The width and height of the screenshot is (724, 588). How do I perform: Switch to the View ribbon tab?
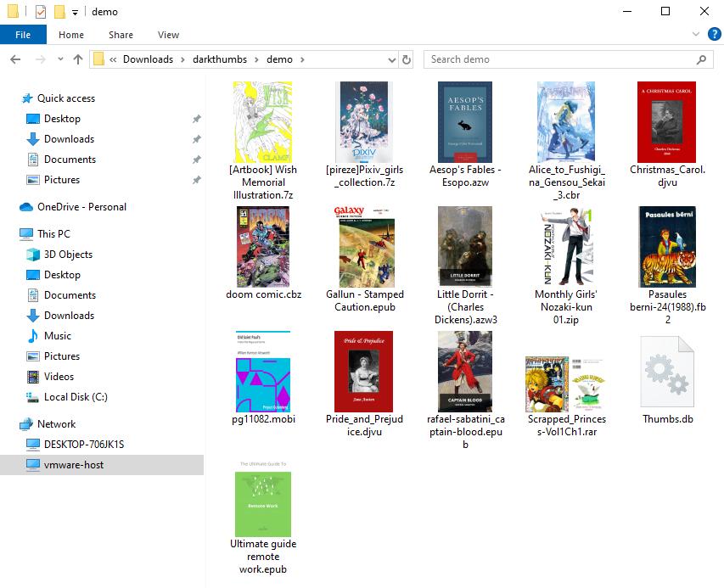pos(168,35)
